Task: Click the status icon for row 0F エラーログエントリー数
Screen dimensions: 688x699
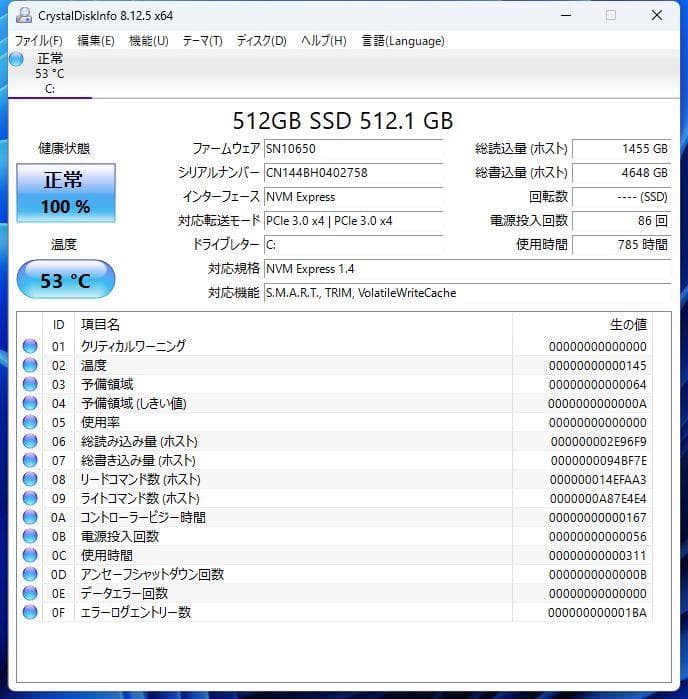Action: [x=30, y=612]
